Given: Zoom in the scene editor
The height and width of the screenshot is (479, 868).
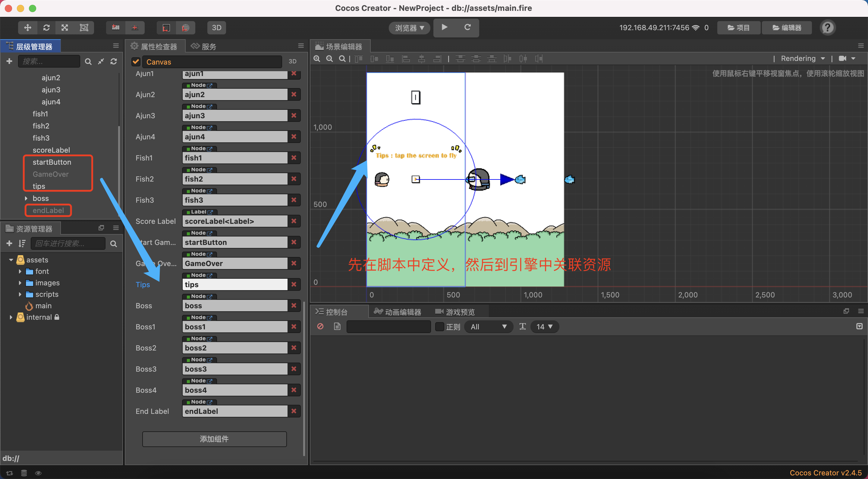Looking at the screenshot, I should coord(317,59).
